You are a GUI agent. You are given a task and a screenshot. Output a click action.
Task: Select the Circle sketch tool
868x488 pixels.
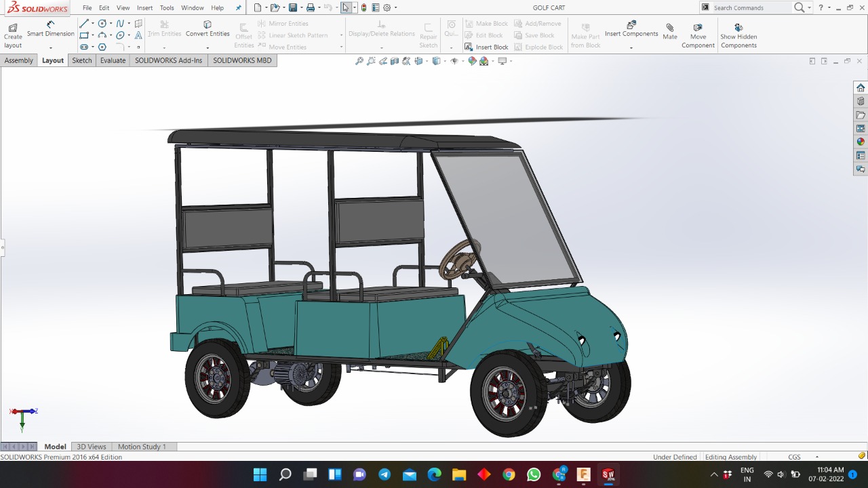(102, 24)
